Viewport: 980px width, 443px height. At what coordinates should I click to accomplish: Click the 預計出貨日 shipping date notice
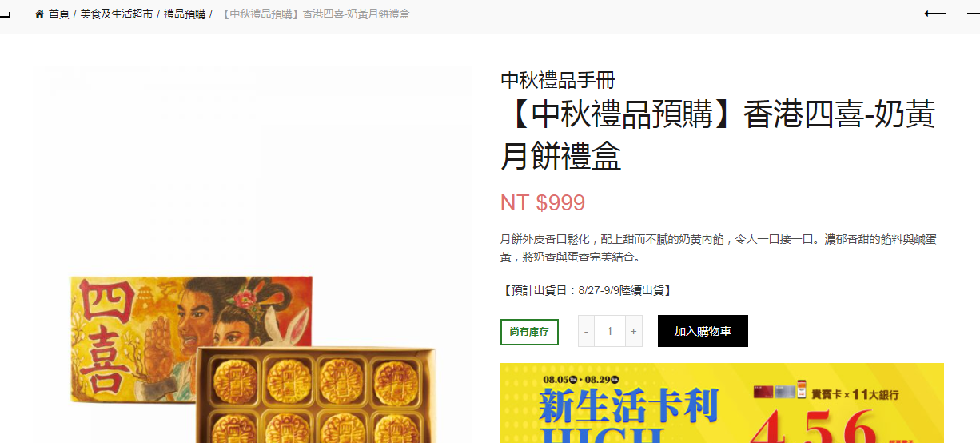[586, 290]
